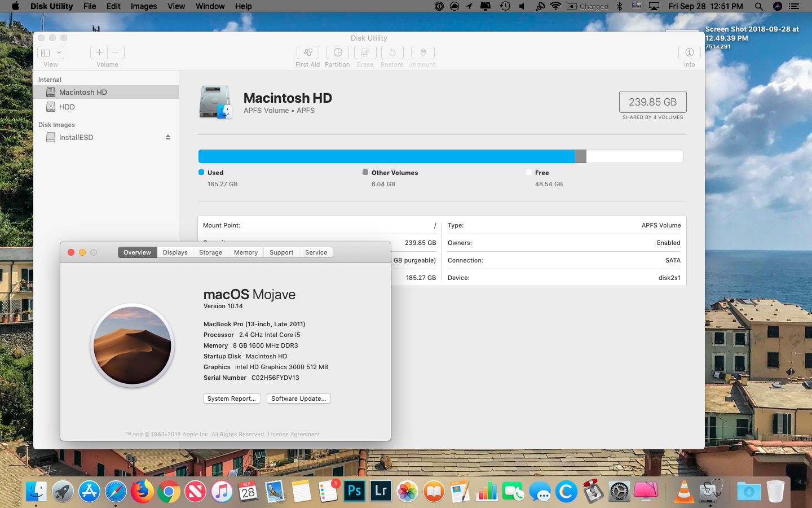Switch to the Displays tab
Screen dimensions: 812x508
[x=175, y=252]
